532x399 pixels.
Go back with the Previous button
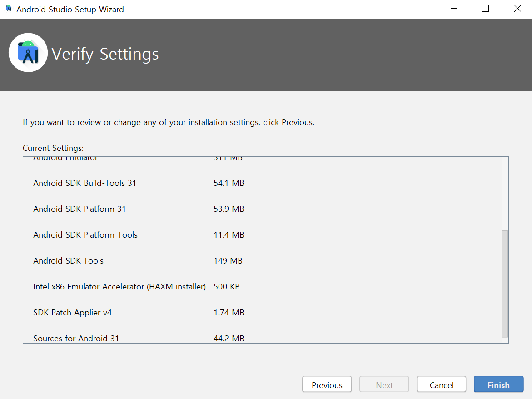[327, 384]
